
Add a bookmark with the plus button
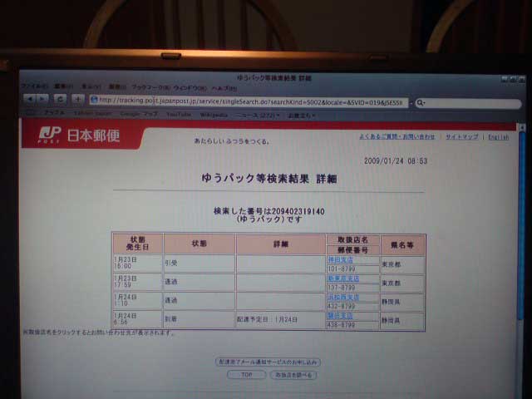pos(78,99)
